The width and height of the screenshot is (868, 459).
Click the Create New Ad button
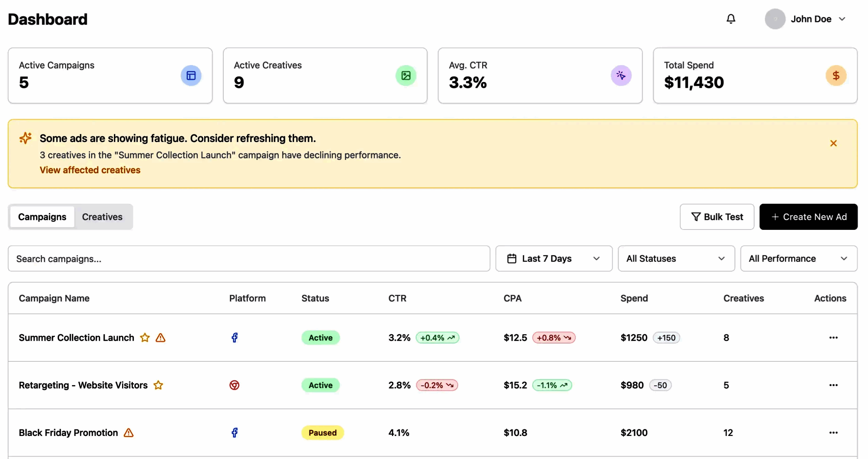coord(808,217)
